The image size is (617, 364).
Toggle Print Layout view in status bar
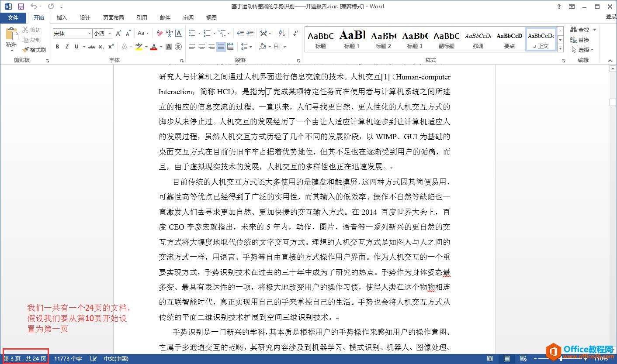point(507,359)
